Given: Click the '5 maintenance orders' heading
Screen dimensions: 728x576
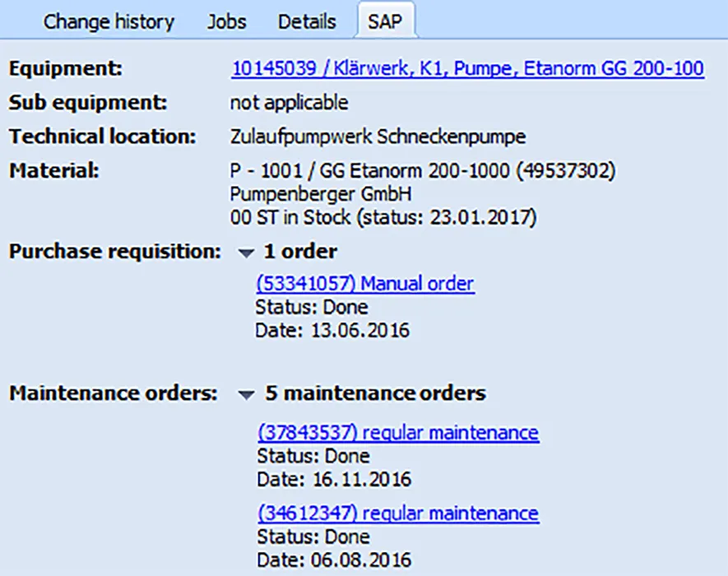Looking at the screenshot, I should click(375, 394).
